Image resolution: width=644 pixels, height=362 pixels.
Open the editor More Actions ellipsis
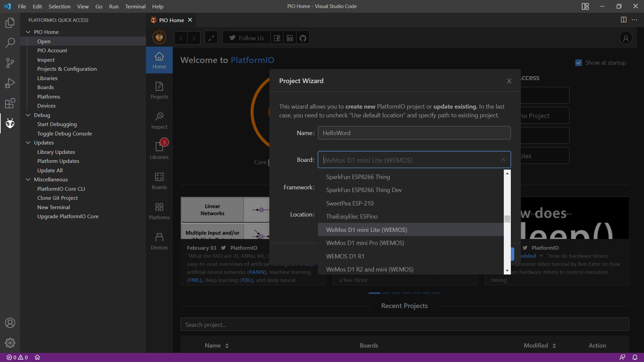coord(634,20)
